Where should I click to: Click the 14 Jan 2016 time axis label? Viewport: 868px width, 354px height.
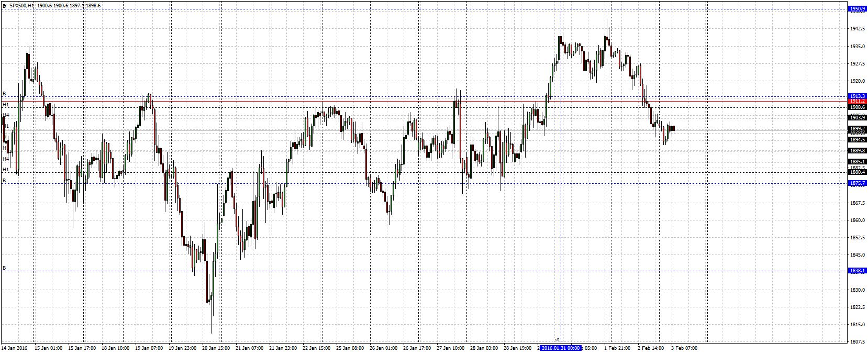pyautogui.click(x=15, y=348)
